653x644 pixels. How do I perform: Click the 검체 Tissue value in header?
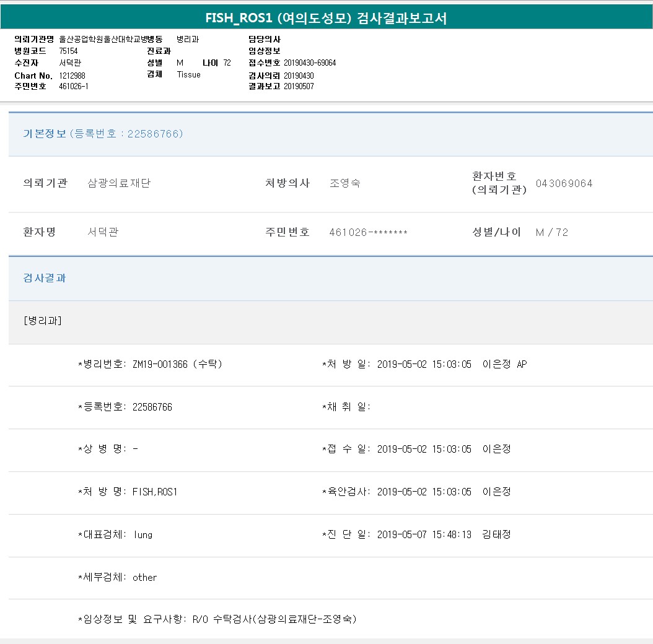tap(188, 75)
